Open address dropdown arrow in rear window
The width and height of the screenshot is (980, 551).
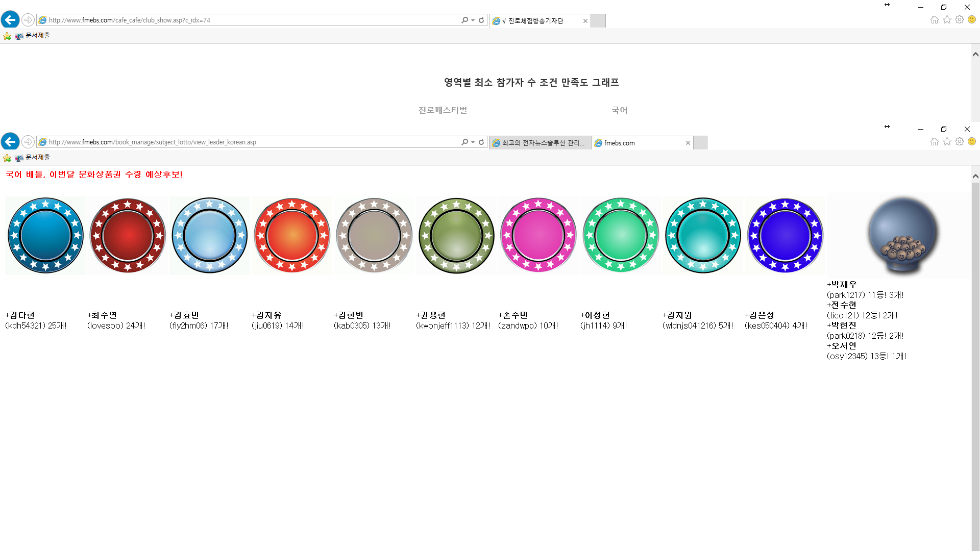pos(473,20)
